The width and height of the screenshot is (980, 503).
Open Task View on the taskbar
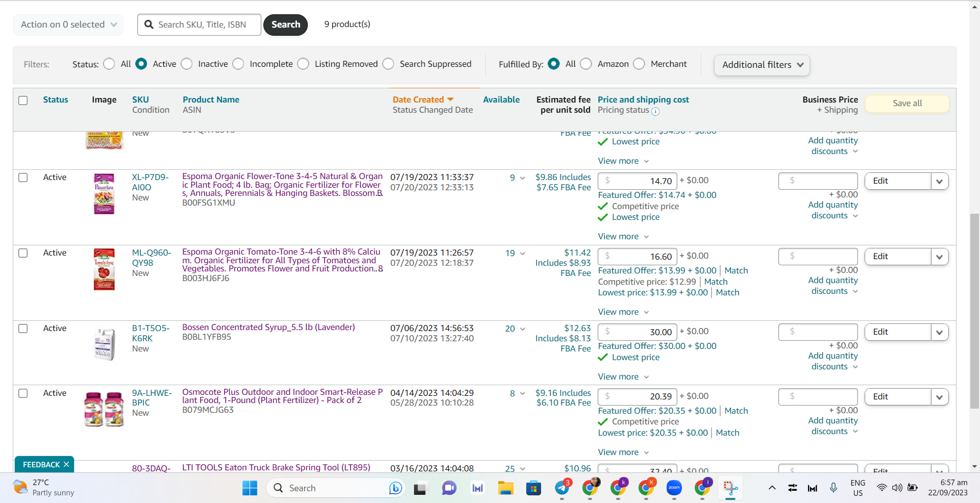(x=420, y=488)
